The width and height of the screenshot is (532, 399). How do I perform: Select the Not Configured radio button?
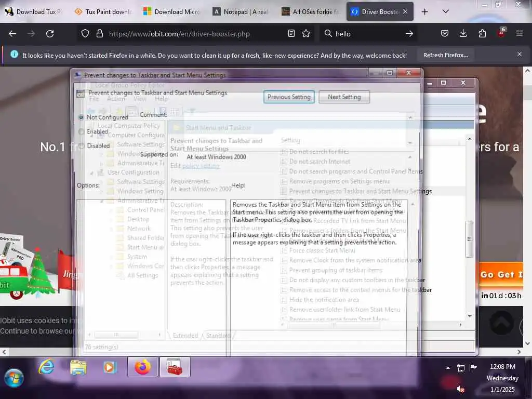[x=81, y=117]
